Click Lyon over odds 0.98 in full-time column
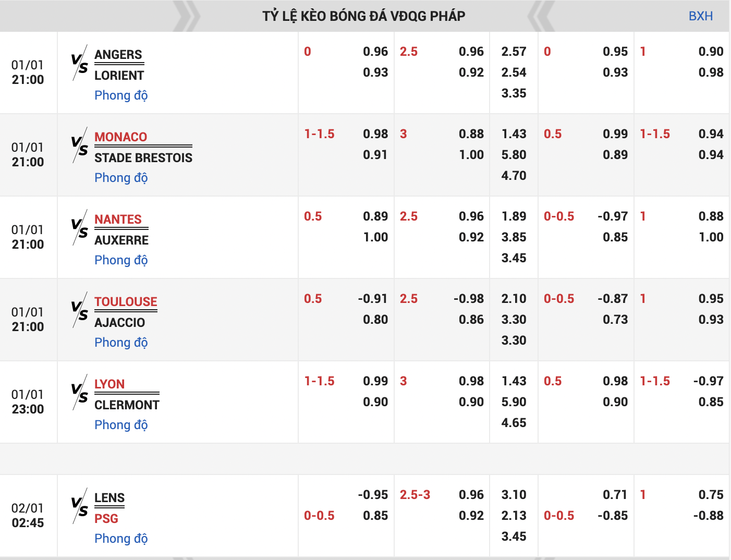The width and height of the screenshot is (731, 560). pyautogui.click(x=471, y=381)
